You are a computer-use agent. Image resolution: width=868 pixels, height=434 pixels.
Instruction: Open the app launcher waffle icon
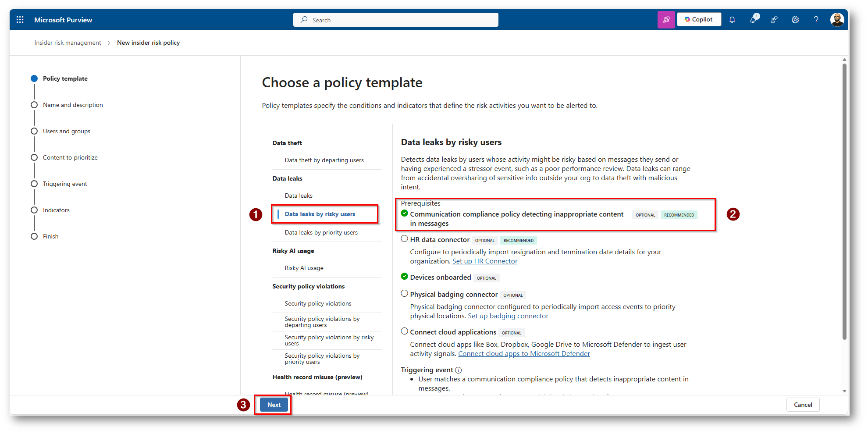click(x=20, y=20)
